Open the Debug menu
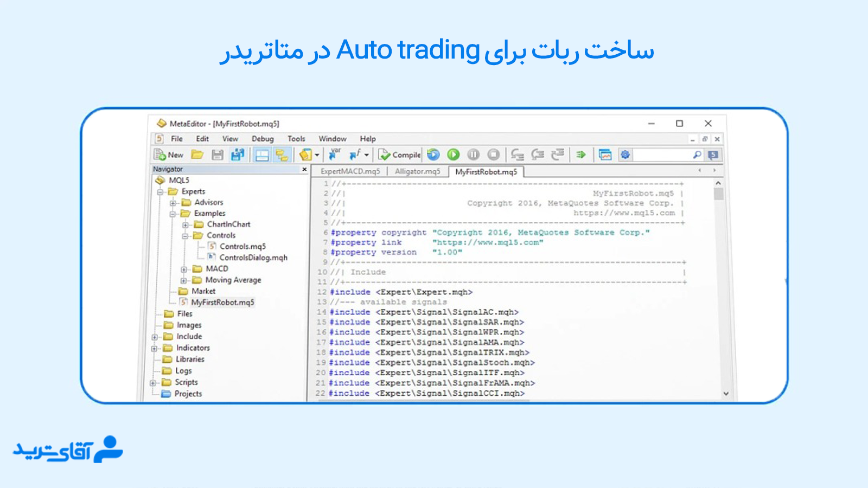 263,139
